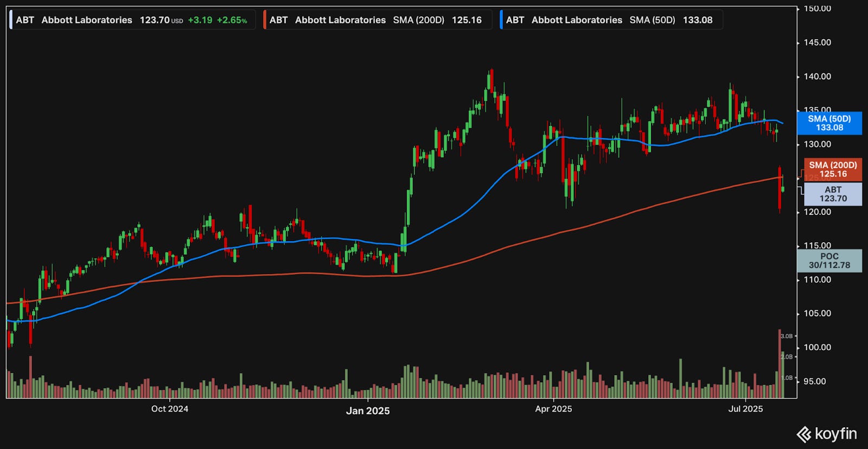
Task: Click the Oct 2024 date label
Action: (x=170, y=409)
